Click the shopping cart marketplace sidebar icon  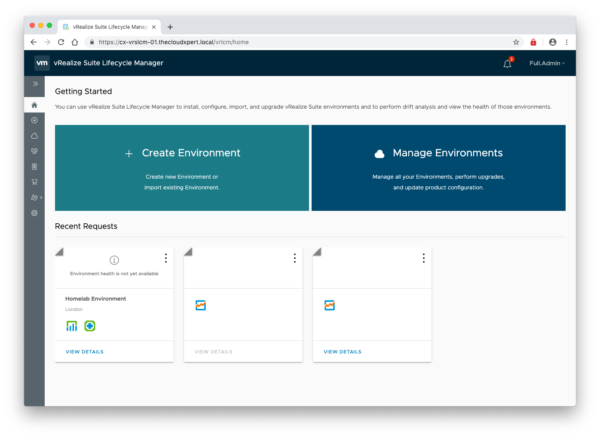point(35,182)
